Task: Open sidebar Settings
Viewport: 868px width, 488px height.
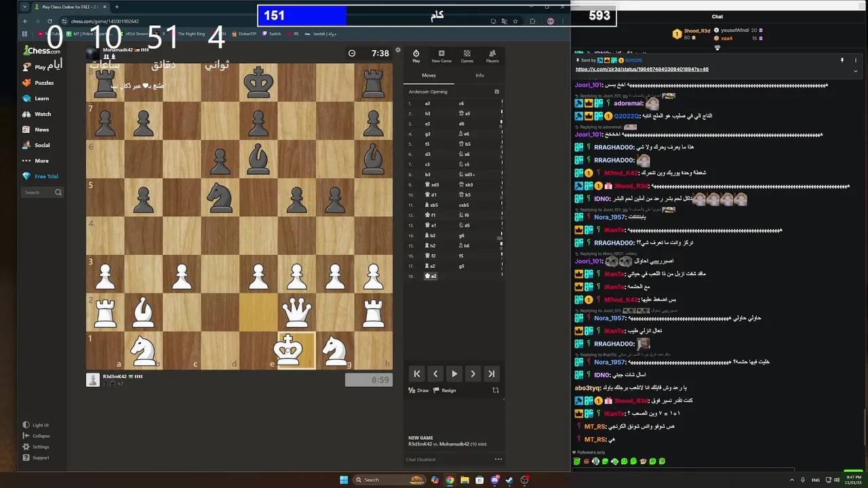Action: (36, 447)
